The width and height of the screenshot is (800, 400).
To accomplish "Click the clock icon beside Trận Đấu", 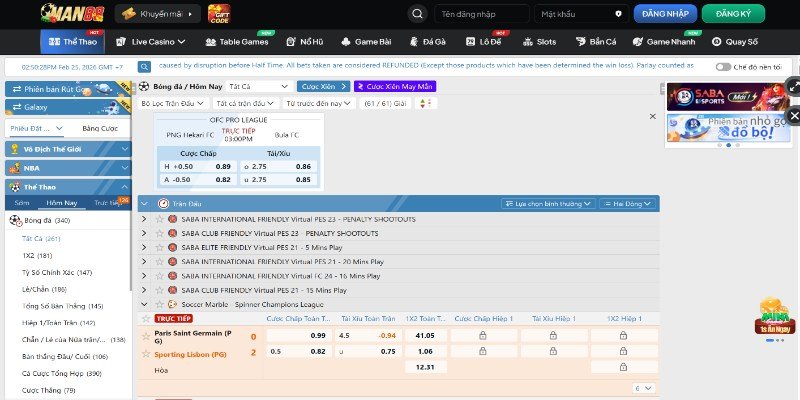I will [x=164, y=203].
